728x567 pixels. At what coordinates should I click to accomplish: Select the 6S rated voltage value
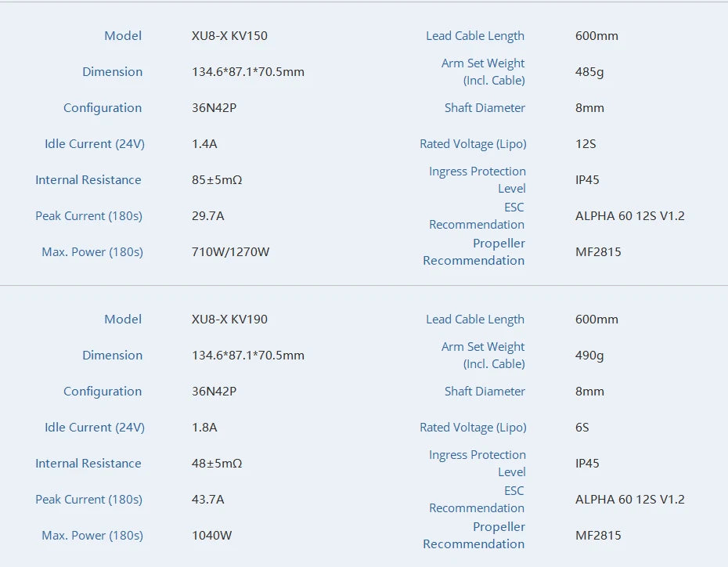(x=582, y=428)
